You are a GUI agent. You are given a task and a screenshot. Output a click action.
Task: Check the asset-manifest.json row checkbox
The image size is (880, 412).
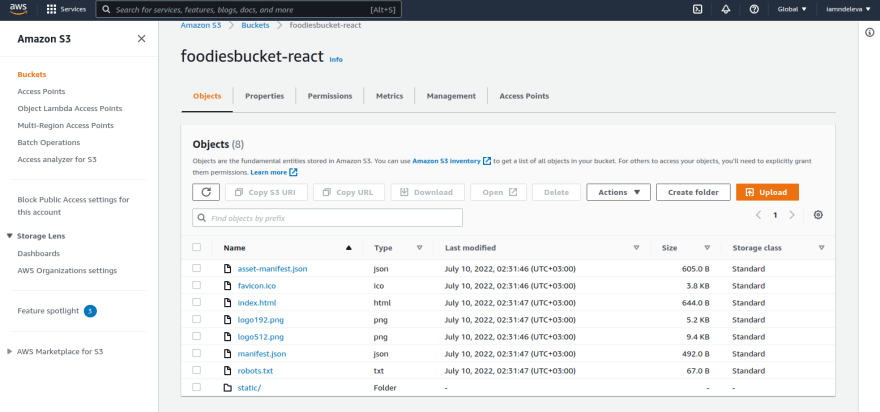pos(196,268)
